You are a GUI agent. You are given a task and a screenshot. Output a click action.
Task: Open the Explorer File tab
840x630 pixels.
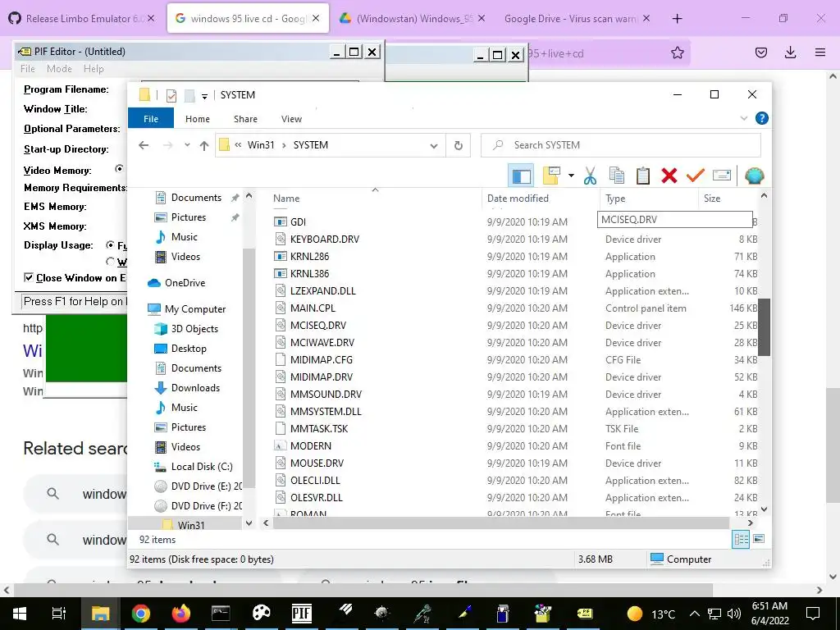pyautogui.click(x=151, y=119)
